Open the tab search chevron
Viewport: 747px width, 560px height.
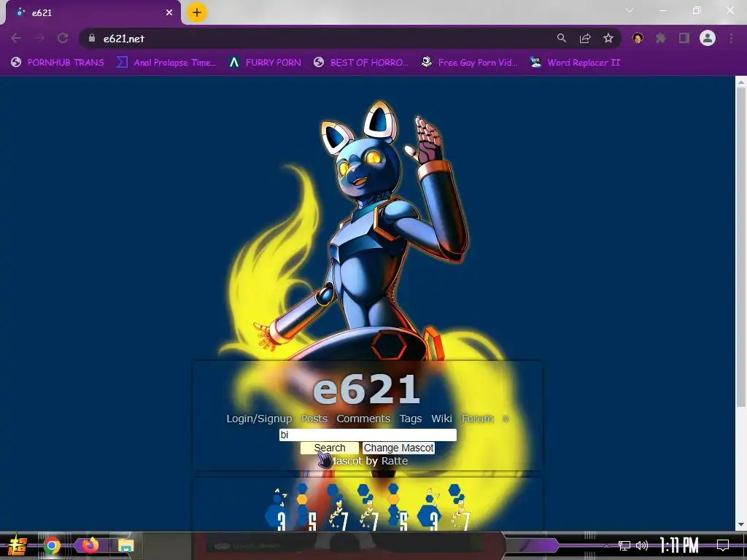tap(630, 10)
